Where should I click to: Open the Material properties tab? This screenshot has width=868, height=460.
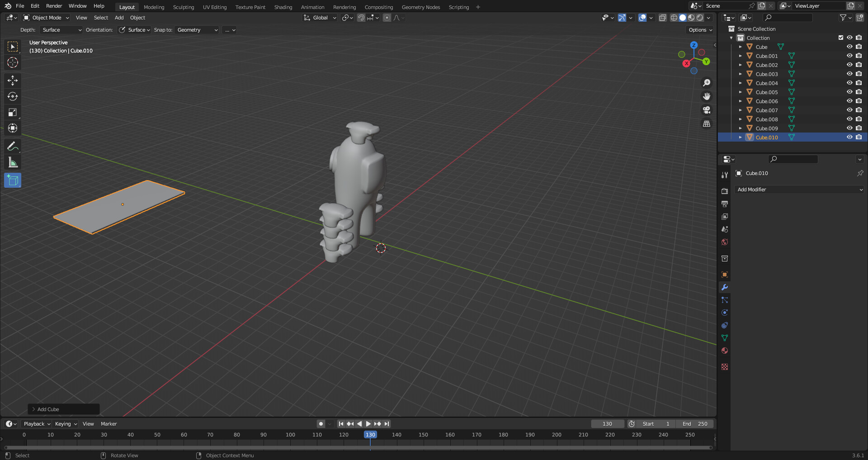pos(725,351)
